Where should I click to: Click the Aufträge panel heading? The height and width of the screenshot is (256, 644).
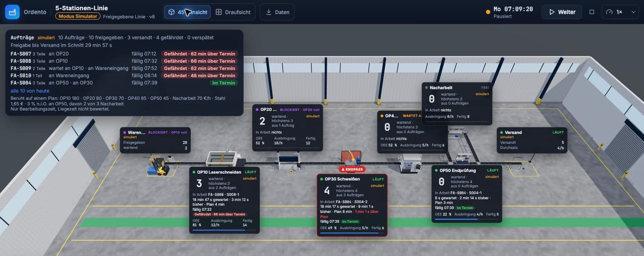[x=22, y=38]
